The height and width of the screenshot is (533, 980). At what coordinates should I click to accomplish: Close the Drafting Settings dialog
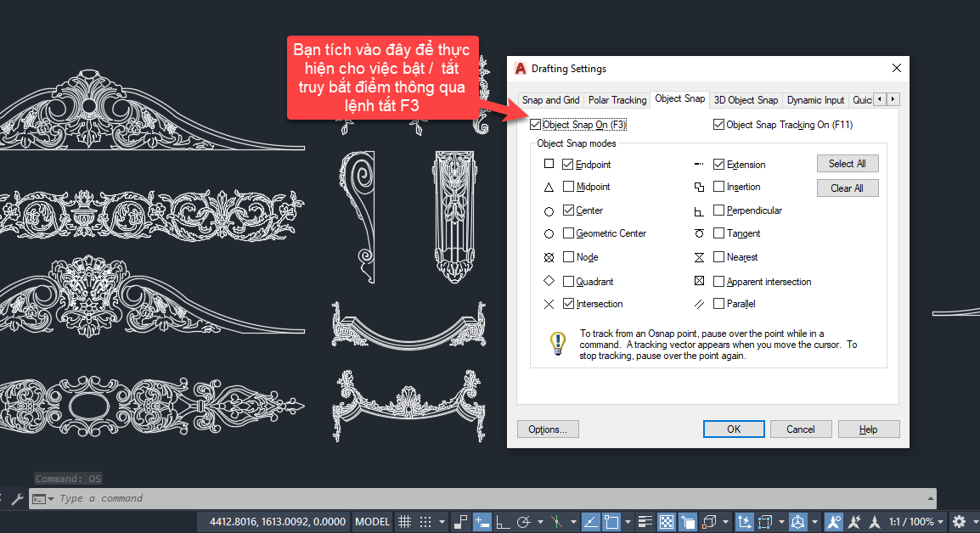(896, 68)
